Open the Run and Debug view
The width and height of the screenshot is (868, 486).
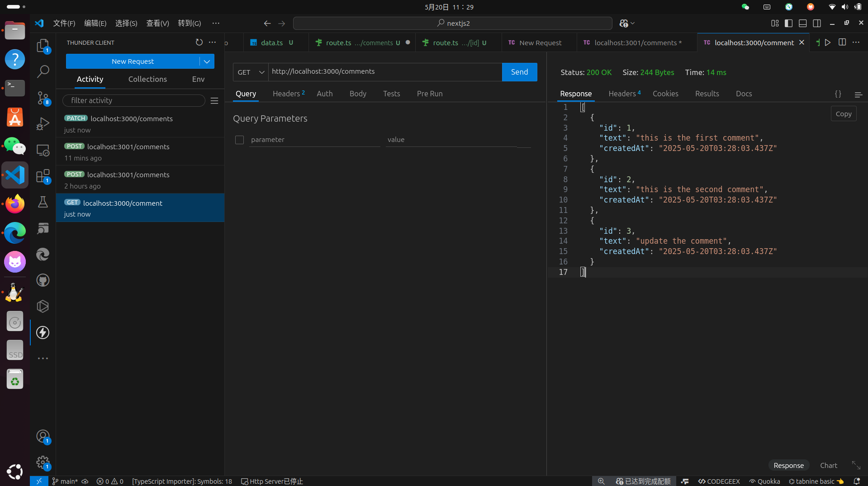[43, 123]
